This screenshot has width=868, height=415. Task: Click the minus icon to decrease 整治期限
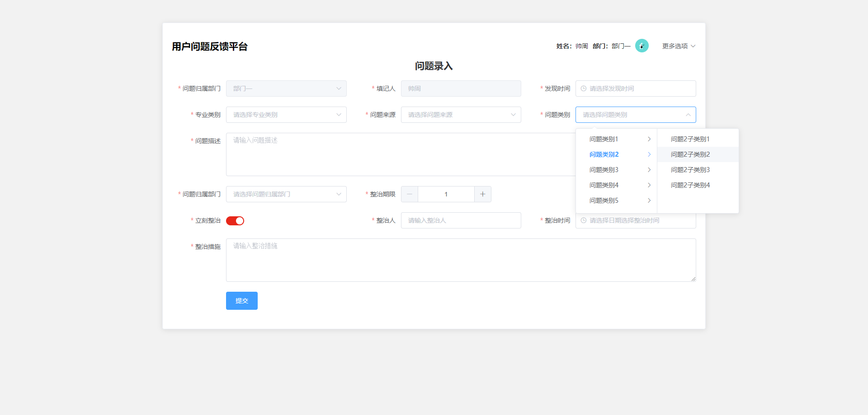409,194
